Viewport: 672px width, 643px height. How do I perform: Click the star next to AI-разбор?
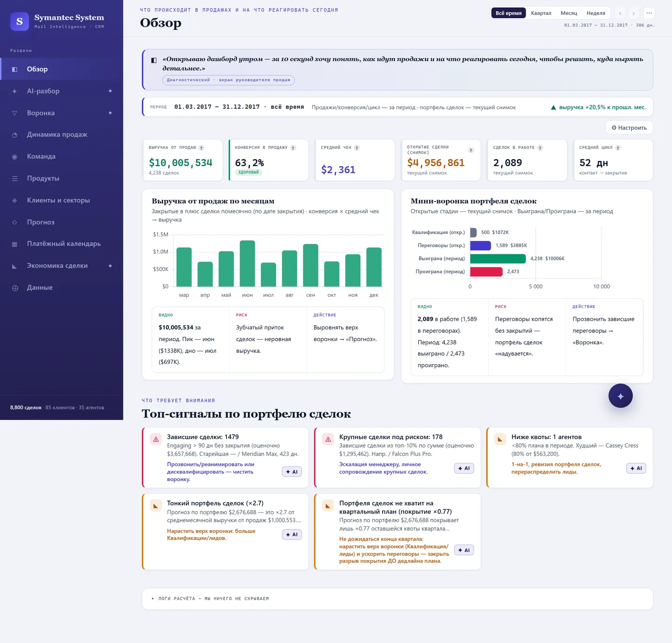click(110, 91)
